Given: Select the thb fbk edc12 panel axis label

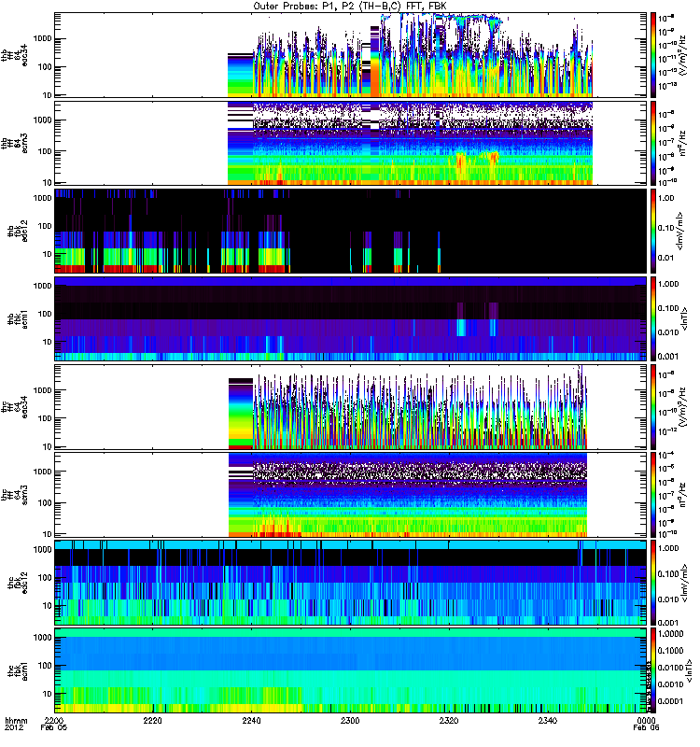Looking at the screenshot, I should 18,231.
